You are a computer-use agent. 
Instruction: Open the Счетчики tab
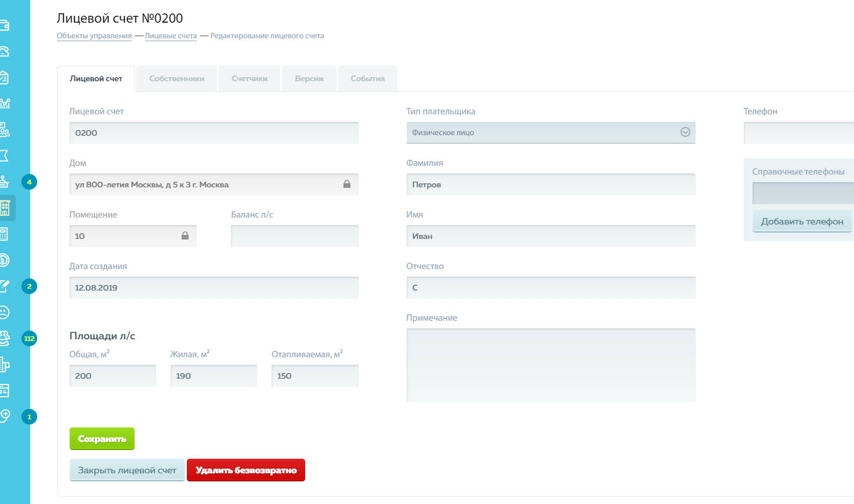249,79
